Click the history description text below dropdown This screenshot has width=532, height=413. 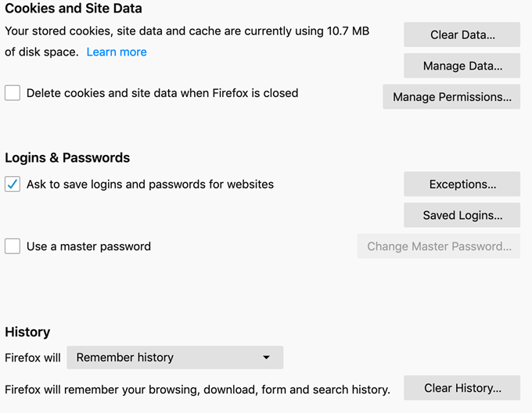[x=197, y=389]
